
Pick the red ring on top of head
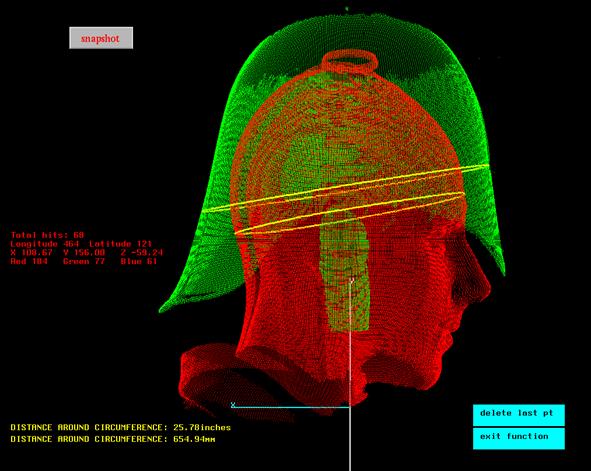click(x=350, y=61)
